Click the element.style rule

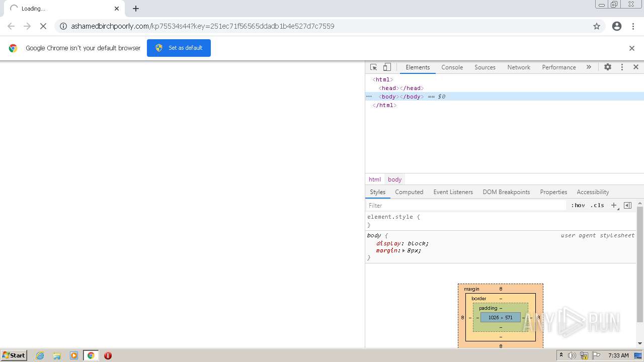pos(393,217)
